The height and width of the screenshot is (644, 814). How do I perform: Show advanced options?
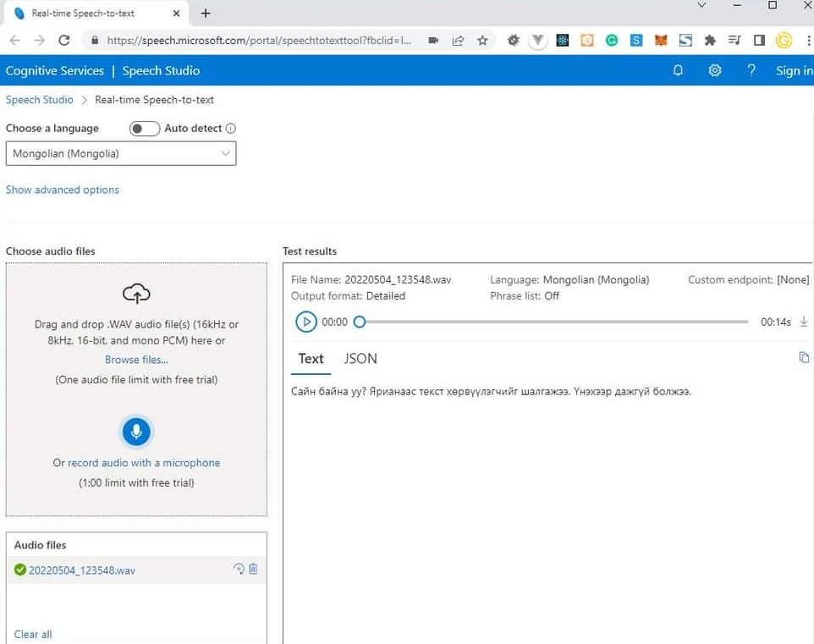pyautogui.click(x=62, y=190)
